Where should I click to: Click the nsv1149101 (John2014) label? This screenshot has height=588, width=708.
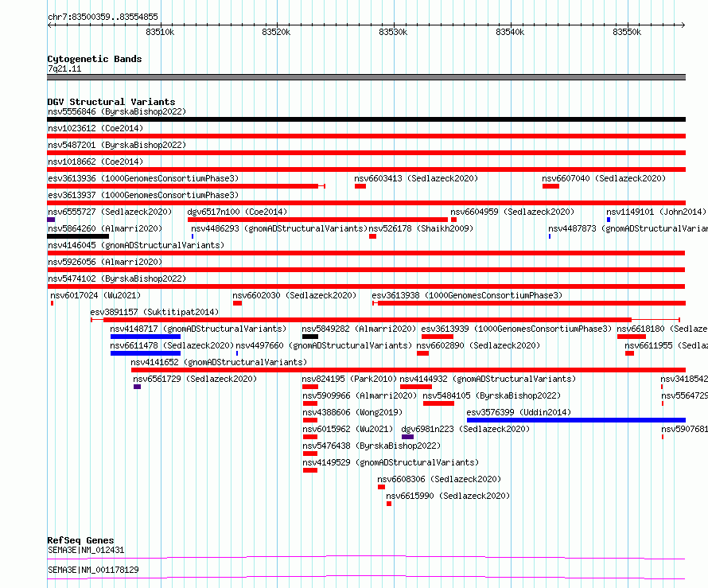click(656, 212)
